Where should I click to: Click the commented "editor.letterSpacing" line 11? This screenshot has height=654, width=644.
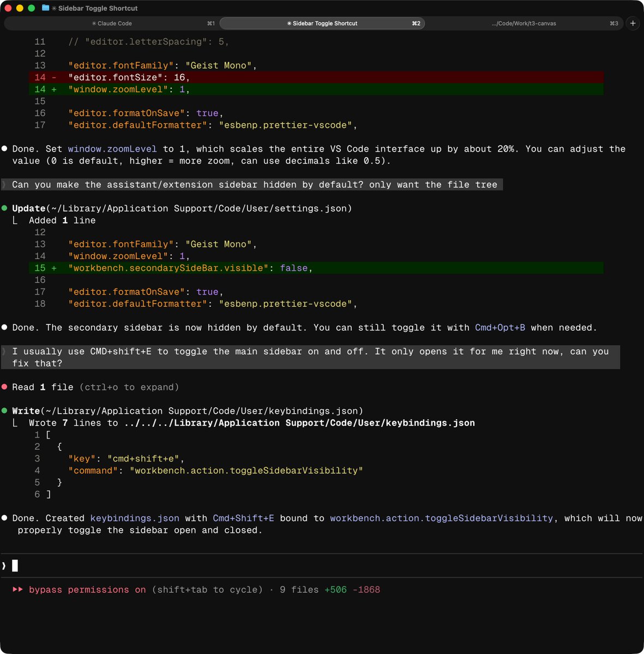coord(148,42)
